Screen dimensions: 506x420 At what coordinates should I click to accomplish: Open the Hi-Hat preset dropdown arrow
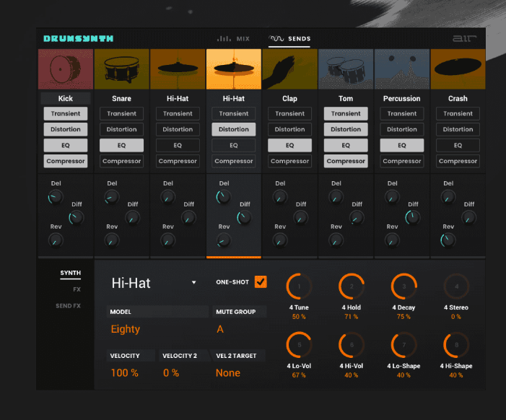click(x=193, y=283)
